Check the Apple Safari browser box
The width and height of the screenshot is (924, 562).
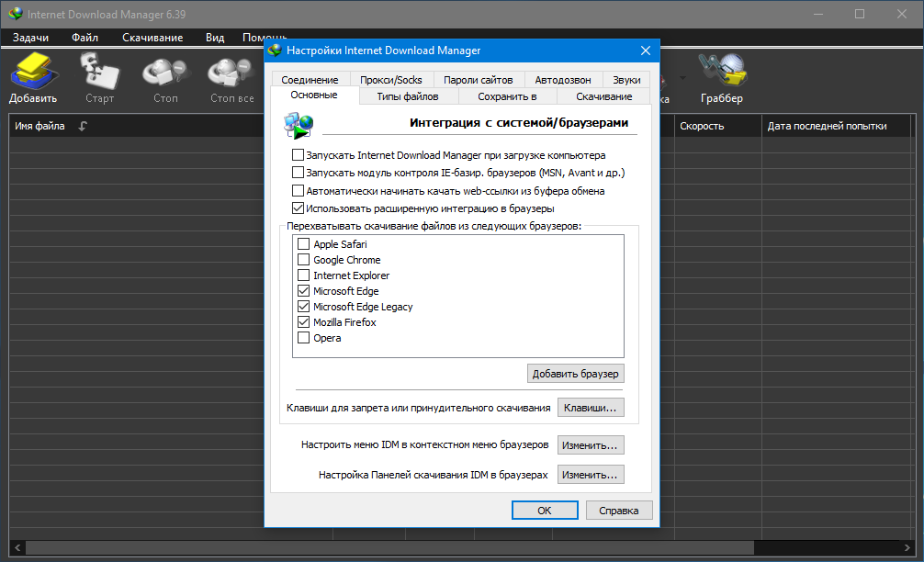(x=303, y=244)
